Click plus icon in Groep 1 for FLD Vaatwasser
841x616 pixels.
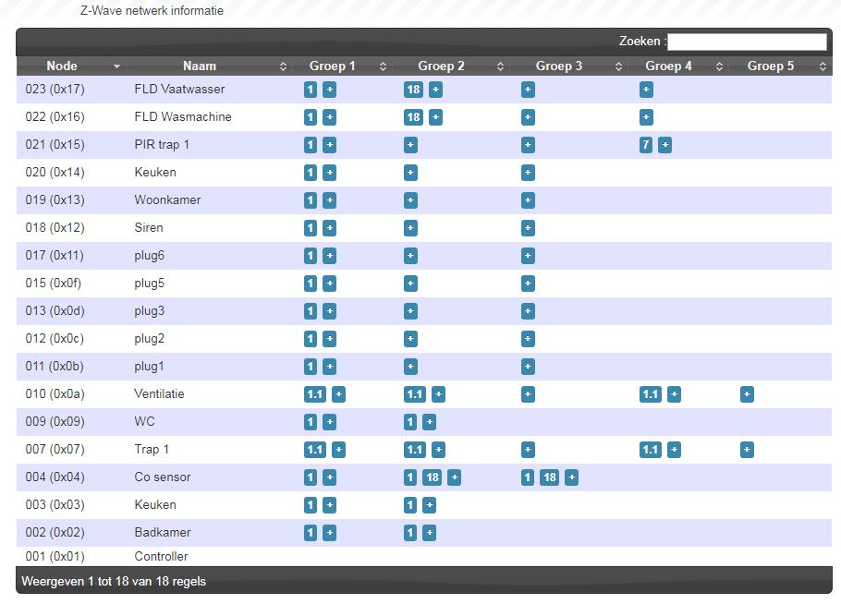pos(330,90)
